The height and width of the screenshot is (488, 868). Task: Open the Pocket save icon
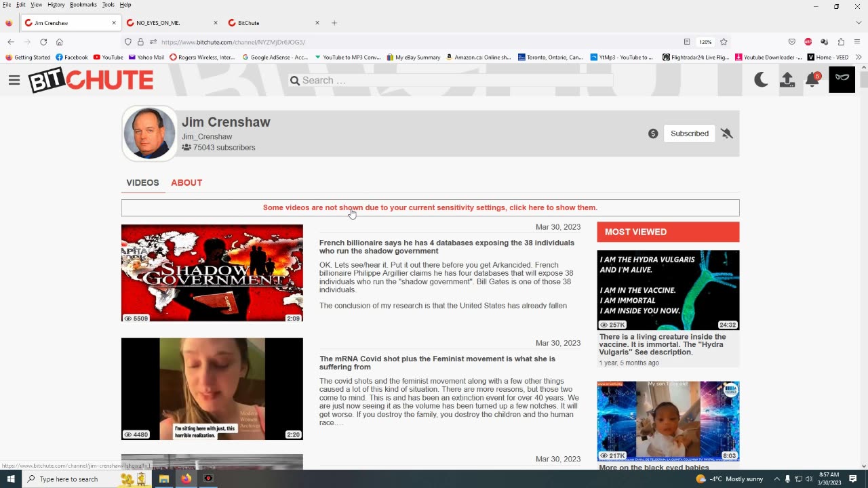tap(791, 42)
